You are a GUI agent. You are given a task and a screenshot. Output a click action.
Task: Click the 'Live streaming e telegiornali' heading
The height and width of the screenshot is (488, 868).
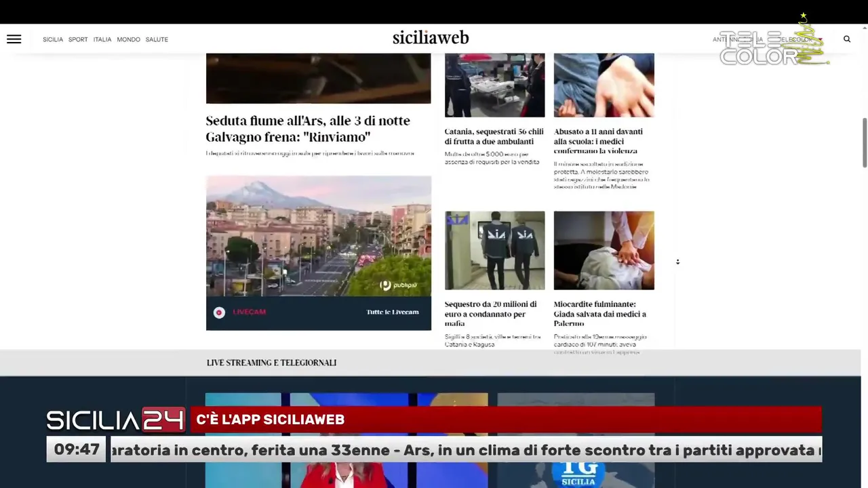coord(271,363)
